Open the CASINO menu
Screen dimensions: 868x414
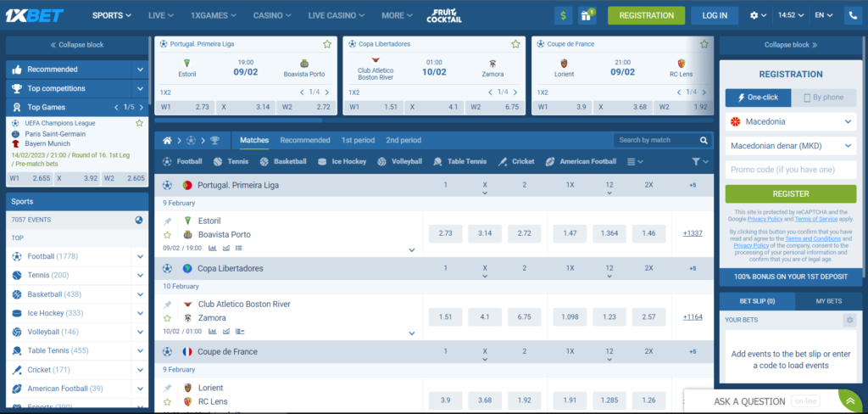(x=272, y=15)
